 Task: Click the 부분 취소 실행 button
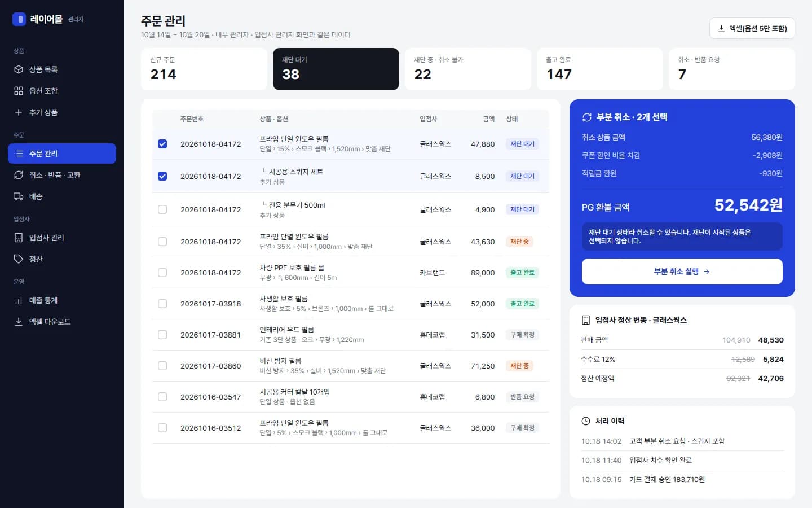coord(682,271)
